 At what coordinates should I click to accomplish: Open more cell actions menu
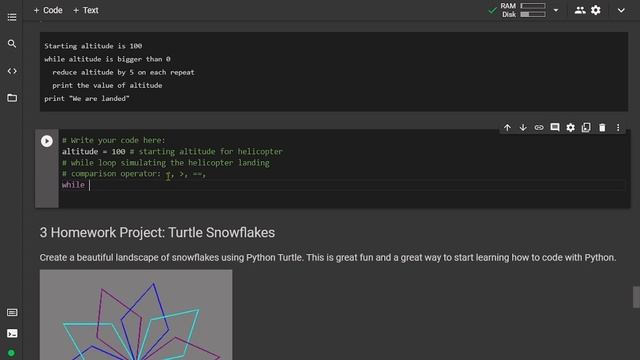618,128
